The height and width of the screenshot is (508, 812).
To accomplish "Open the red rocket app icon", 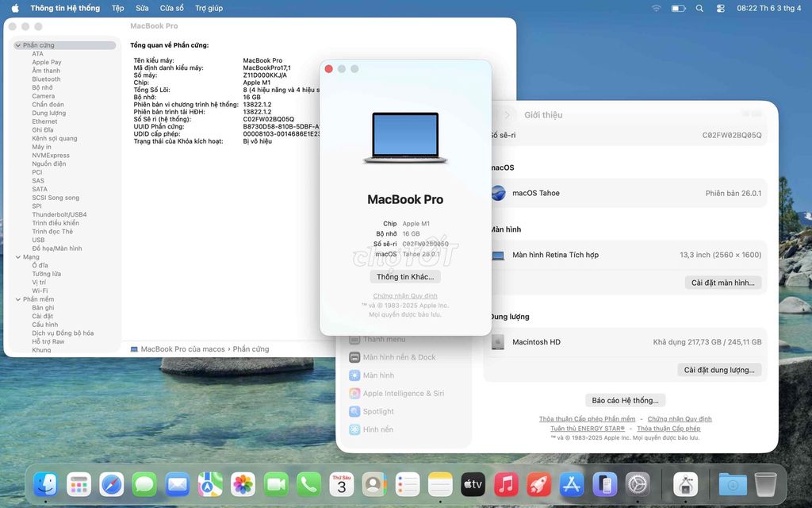I will coord(539,485).
